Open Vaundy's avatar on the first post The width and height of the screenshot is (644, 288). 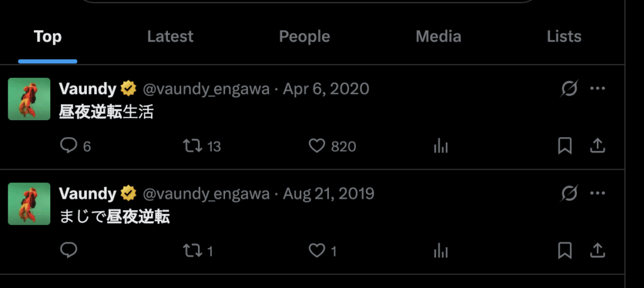(29, 99)
